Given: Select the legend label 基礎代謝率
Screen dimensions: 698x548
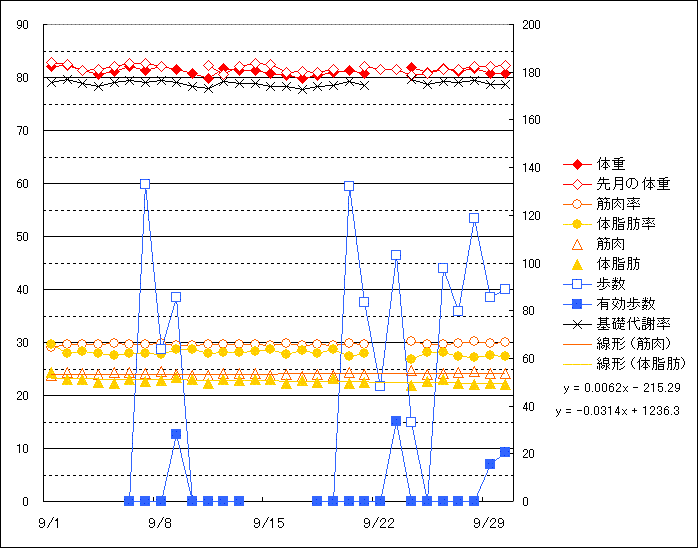Looking at the screenshot, I should [x=633, y=324].
